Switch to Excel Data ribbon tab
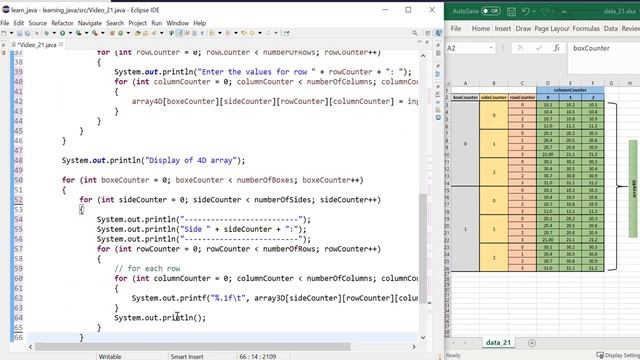The width and height of the screenshot is (640, 360). coord(611,29)
